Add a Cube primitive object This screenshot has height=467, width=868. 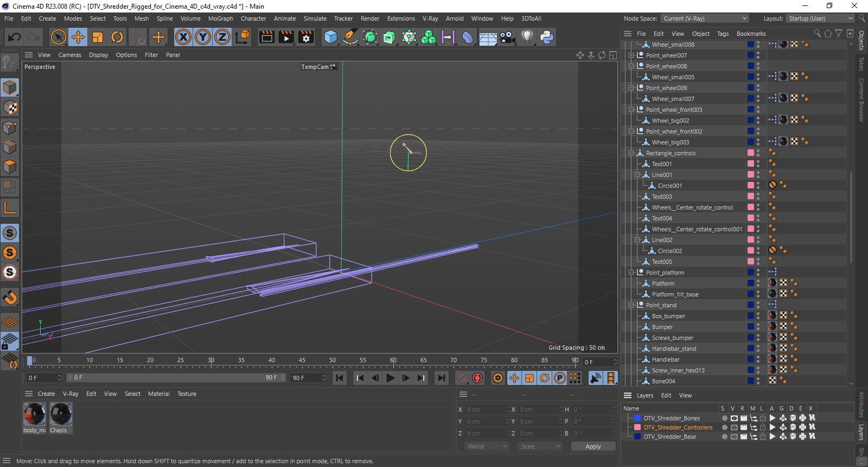[330, 37]
